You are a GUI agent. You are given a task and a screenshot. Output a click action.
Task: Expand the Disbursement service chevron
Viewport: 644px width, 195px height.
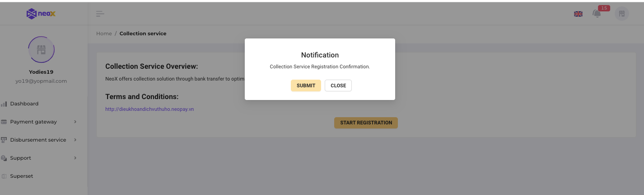pos(75,140)
